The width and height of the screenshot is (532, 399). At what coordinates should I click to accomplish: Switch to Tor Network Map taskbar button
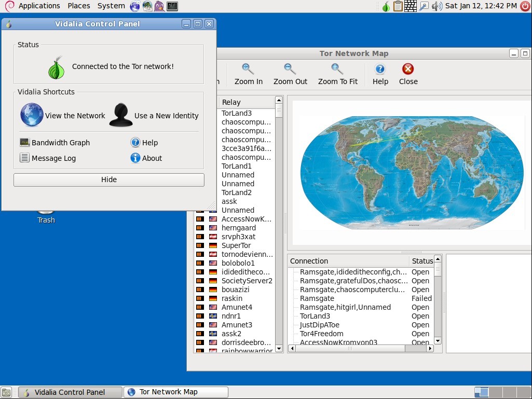point(176,392)
